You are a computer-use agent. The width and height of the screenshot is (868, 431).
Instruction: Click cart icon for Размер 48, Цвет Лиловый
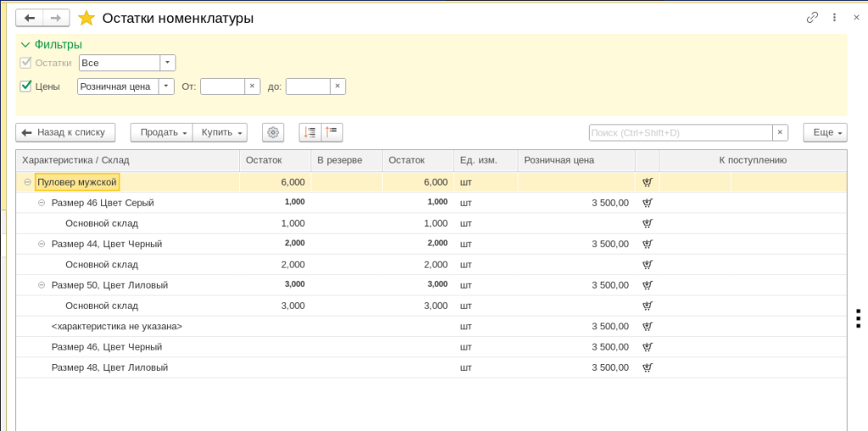647,367
